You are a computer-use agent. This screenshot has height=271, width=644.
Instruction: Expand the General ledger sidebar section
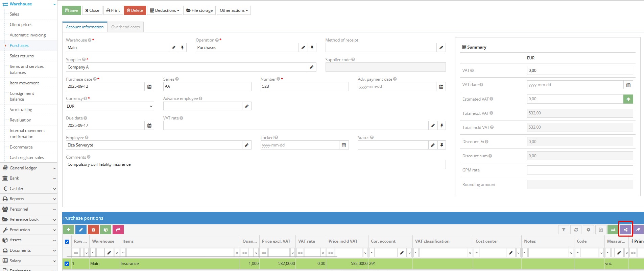(x=29, y=168)
